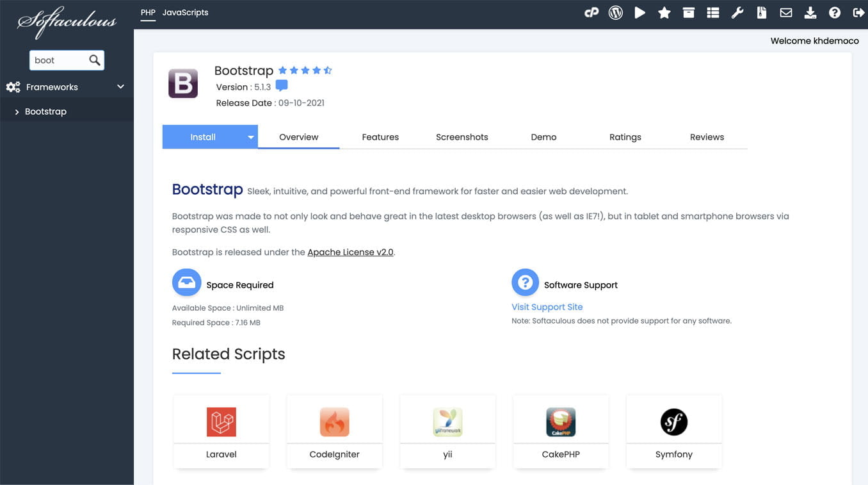
Task: Collapse the Frameworks sidebar section
Action: click(x=120, y=86)
